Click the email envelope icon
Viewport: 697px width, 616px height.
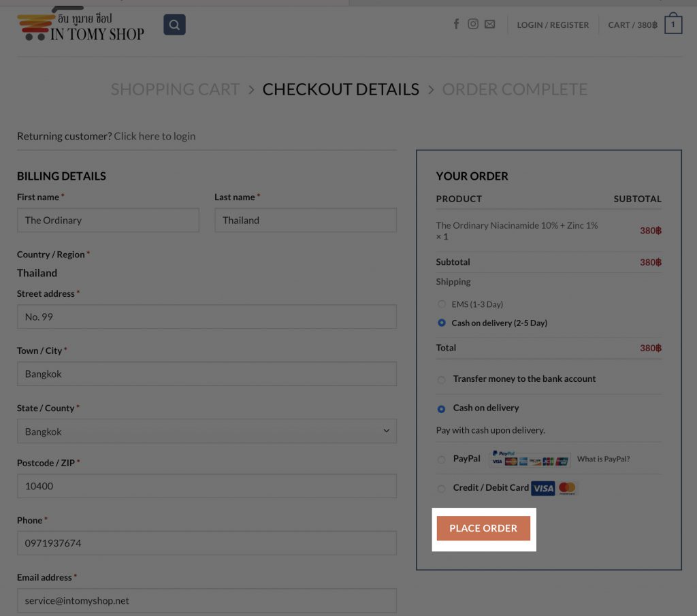pos(489,24)
